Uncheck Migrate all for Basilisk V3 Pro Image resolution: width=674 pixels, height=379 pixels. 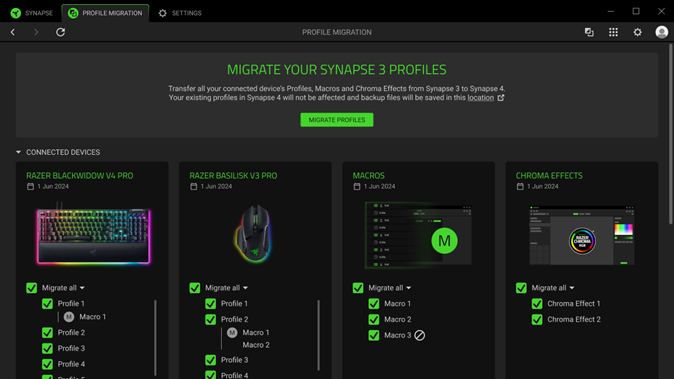195,287
